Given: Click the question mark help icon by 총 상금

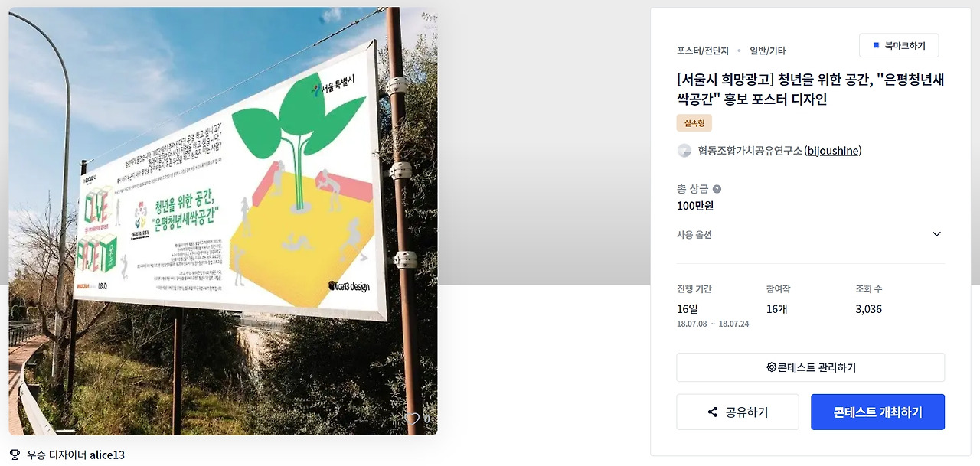Looking at the screenshot, I should pos(717,189).
